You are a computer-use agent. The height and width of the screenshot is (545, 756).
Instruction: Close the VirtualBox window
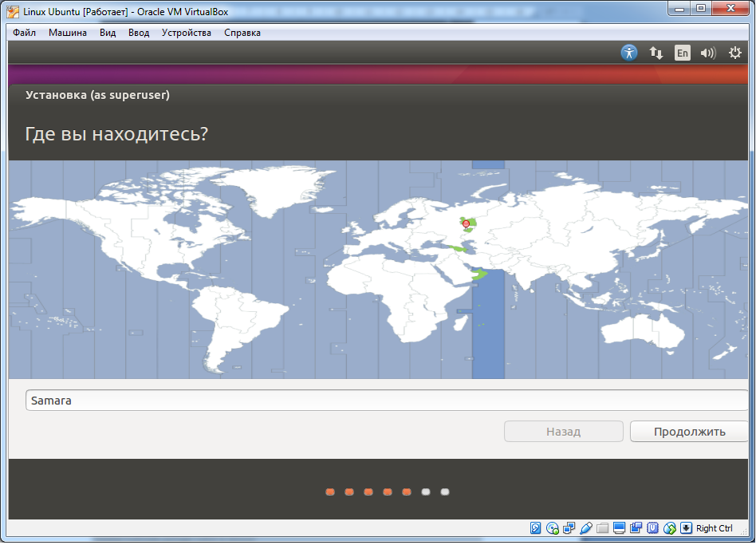[731, 8]
